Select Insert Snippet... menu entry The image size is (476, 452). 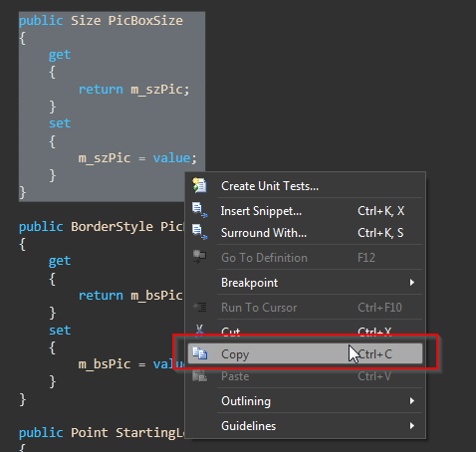[x=305, y=211]
